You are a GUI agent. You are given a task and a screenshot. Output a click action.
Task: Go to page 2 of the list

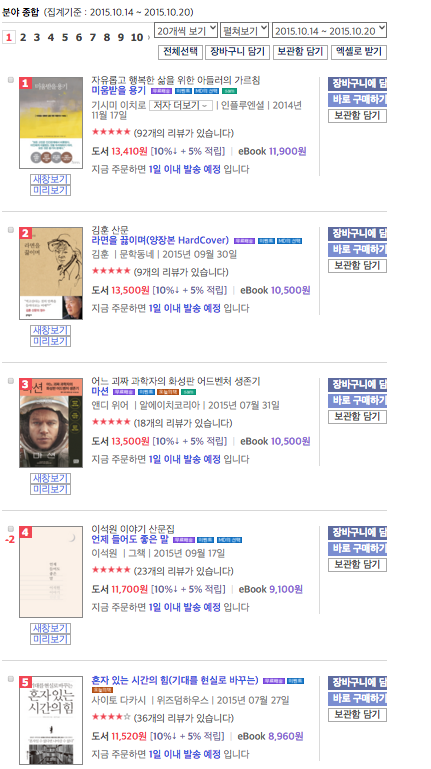pos(23,37)
